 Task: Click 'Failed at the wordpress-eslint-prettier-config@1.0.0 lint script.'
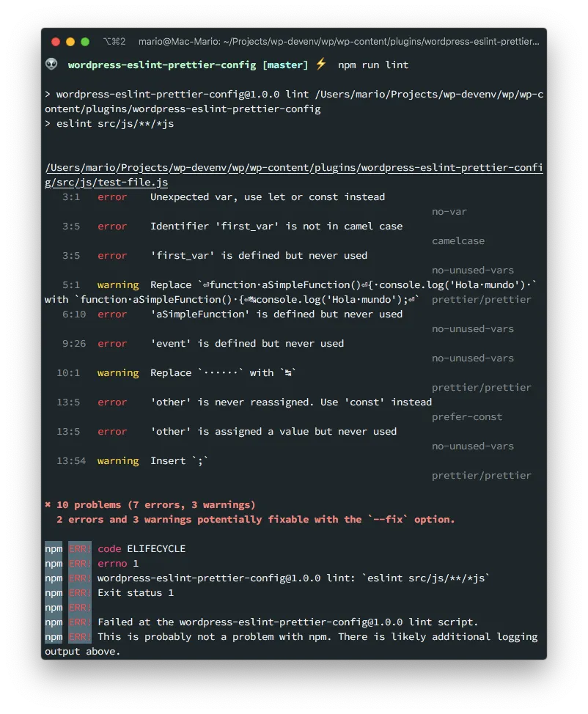(x=288, y=622)
